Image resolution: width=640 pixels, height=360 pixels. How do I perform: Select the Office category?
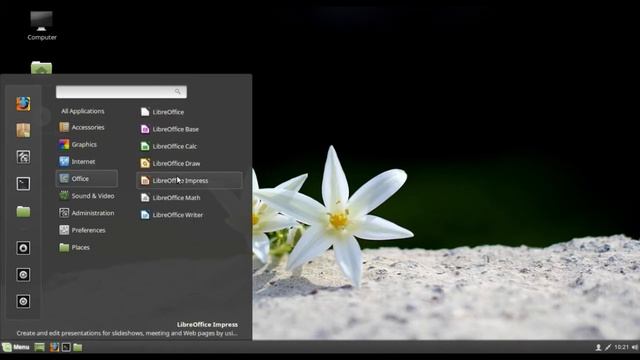tap(87, 179)
